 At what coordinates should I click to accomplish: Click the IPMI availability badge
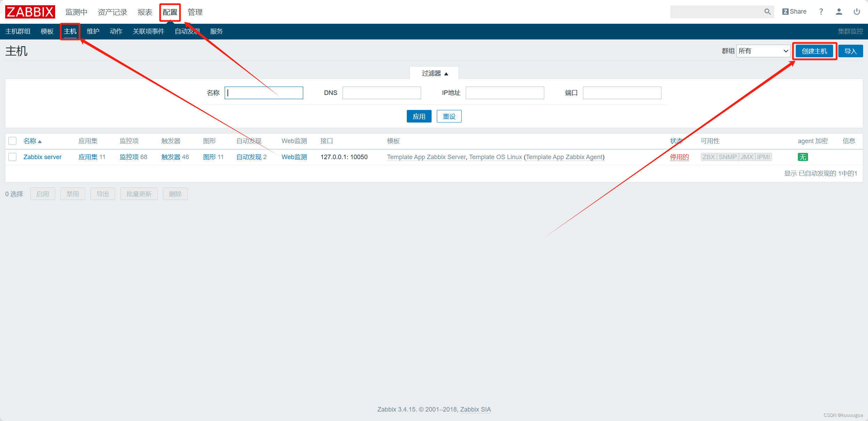(763, 157)
